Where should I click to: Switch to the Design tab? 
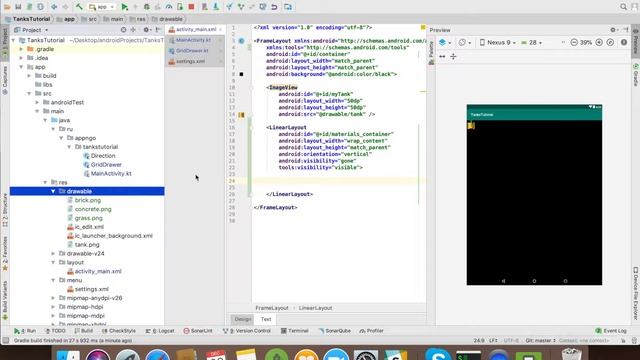point(242,319)
